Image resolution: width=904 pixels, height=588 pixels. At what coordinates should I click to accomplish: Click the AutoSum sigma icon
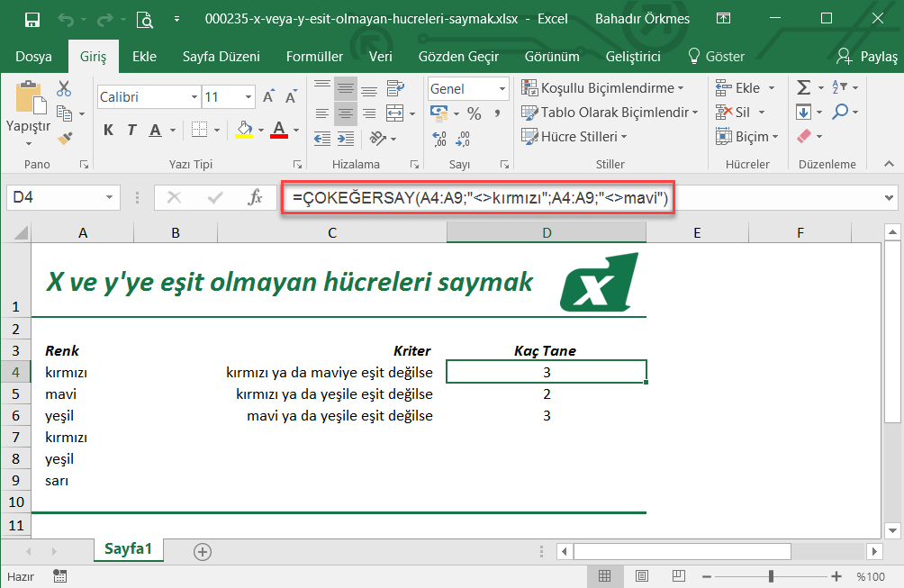[804, 87]
